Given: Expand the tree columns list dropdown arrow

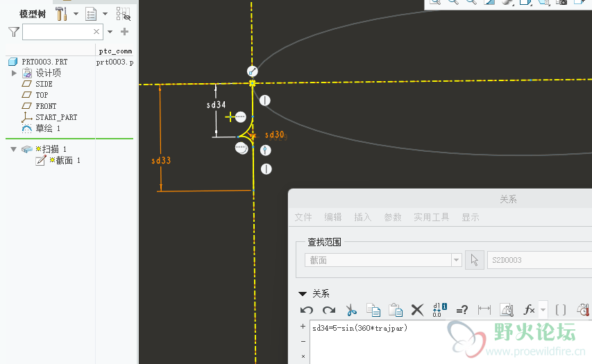Looking at the screenshot, I should 105,14.
